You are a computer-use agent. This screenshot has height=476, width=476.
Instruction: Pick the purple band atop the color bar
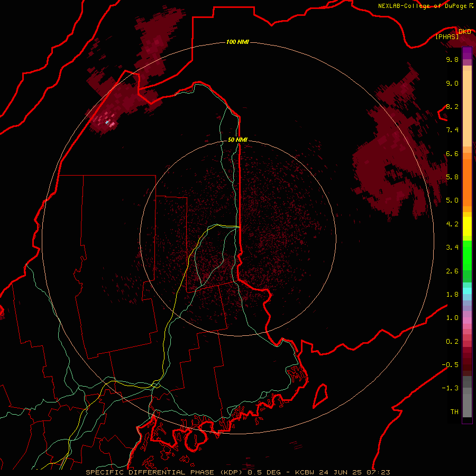coord(467,53)
